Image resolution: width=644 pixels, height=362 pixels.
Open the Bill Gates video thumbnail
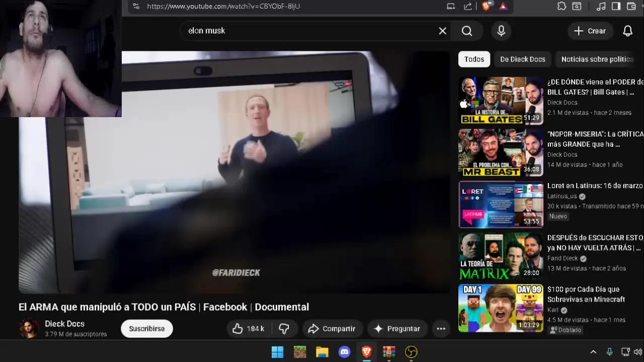click(501, 101)
